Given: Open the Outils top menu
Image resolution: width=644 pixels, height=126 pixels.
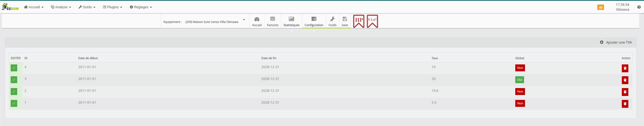Looking at the screenshot, I should tap(87, 7).
